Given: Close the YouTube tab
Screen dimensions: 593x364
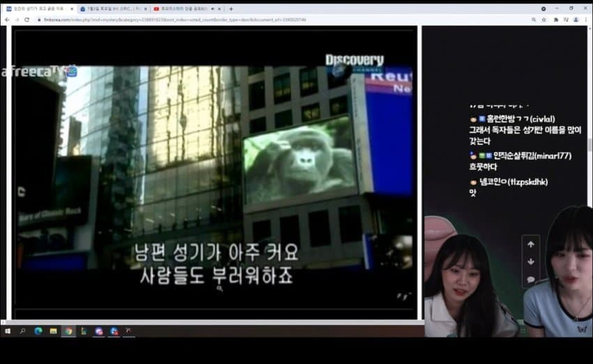Looking at the screenshot, I should [x=219, y=8].
